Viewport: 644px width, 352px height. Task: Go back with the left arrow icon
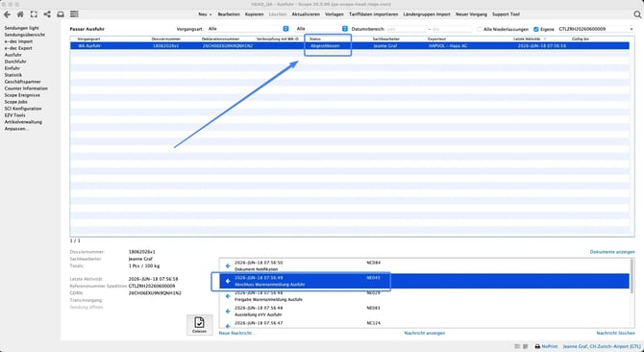(x=7, y=14)
